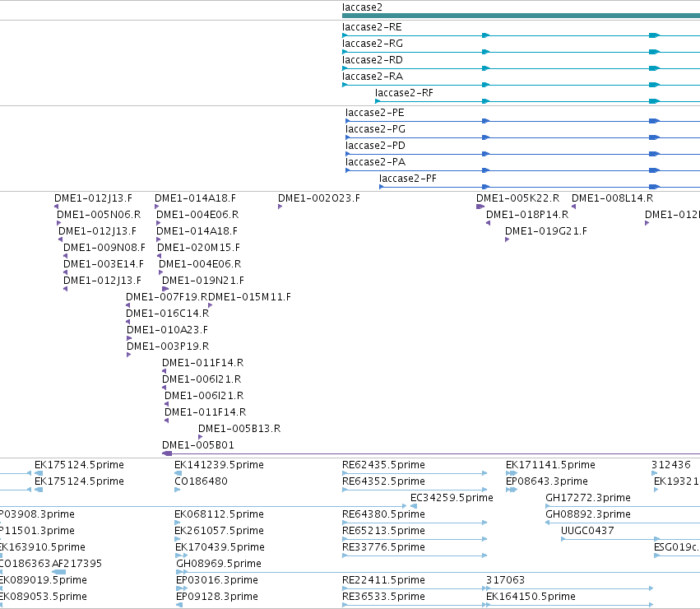The height and width of the screenshot is (609, 700).
Task: Click the EP08643.3prime EST label
Action: (547, 481)
